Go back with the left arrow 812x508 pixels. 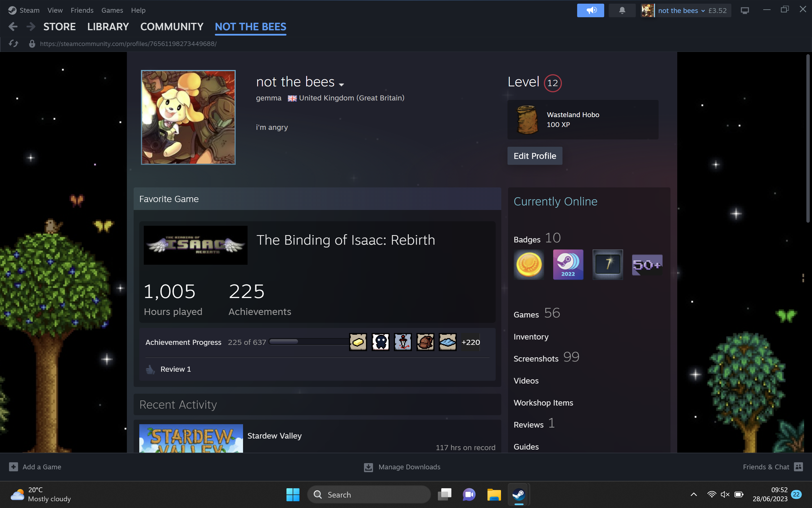(x=13, y=27)
